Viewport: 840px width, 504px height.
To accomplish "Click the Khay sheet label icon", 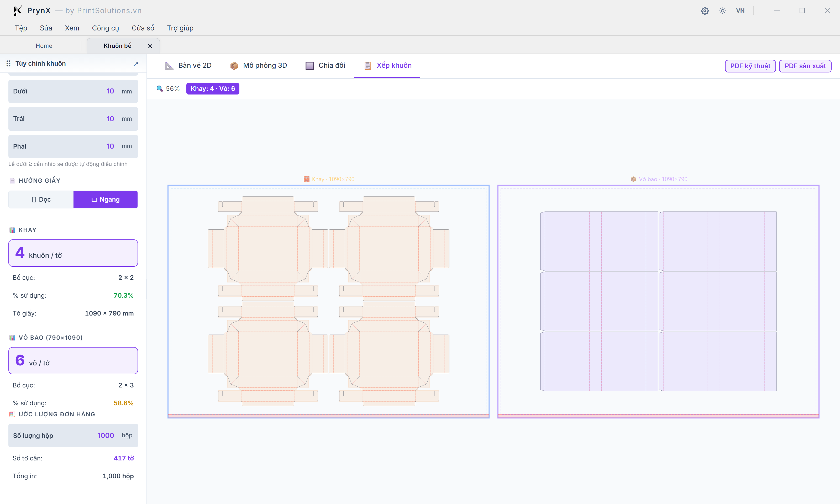I will [306, 179].
